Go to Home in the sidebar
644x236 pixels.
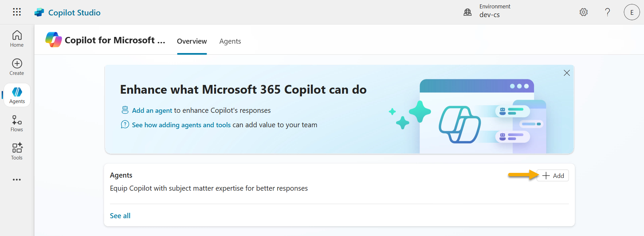[17, 39]
